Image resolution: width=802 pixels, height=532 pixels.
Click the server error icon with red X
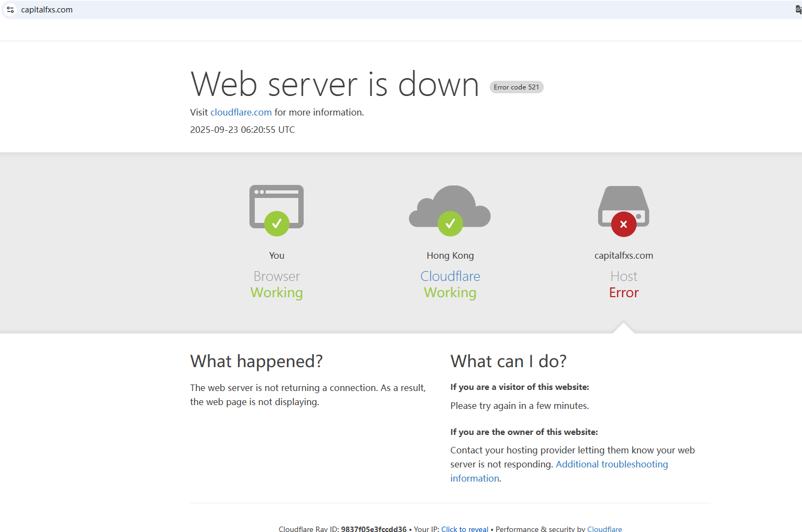point(624,211)
